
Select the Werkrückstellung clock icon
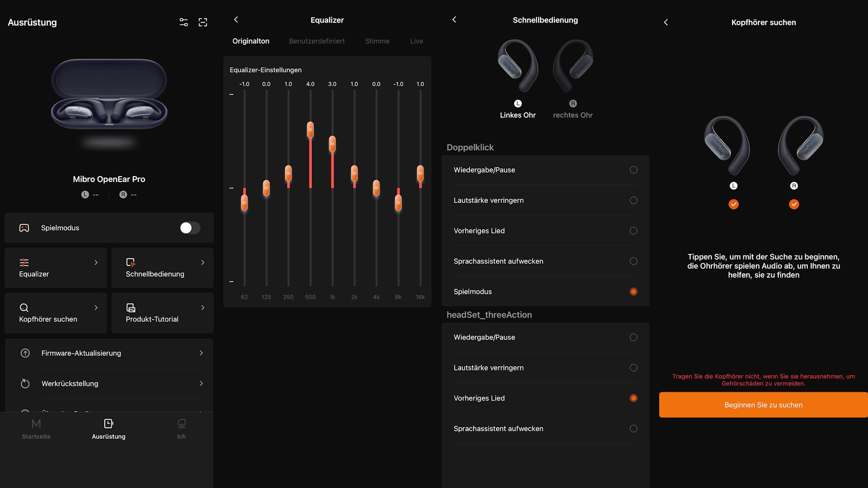[25, 383]
